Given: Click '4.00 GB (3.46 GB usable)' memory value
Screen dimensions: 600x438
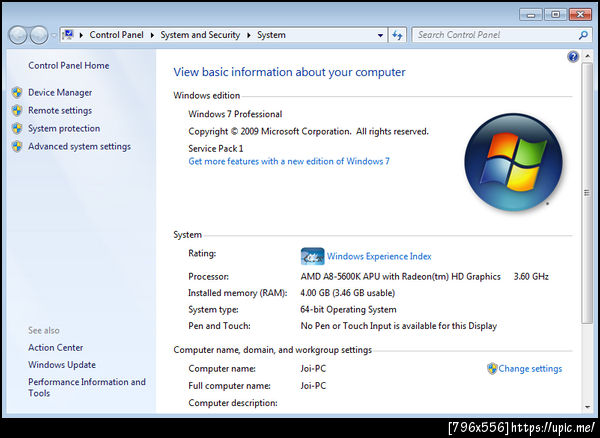Looking at the screenshot, I should click(x=347, y=293).
